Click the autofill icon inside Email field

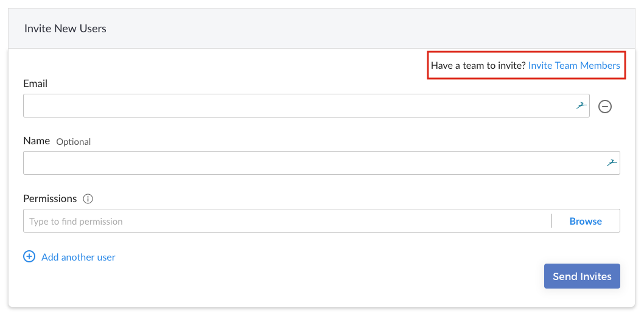pyautogui.click(x=581, y=105)
